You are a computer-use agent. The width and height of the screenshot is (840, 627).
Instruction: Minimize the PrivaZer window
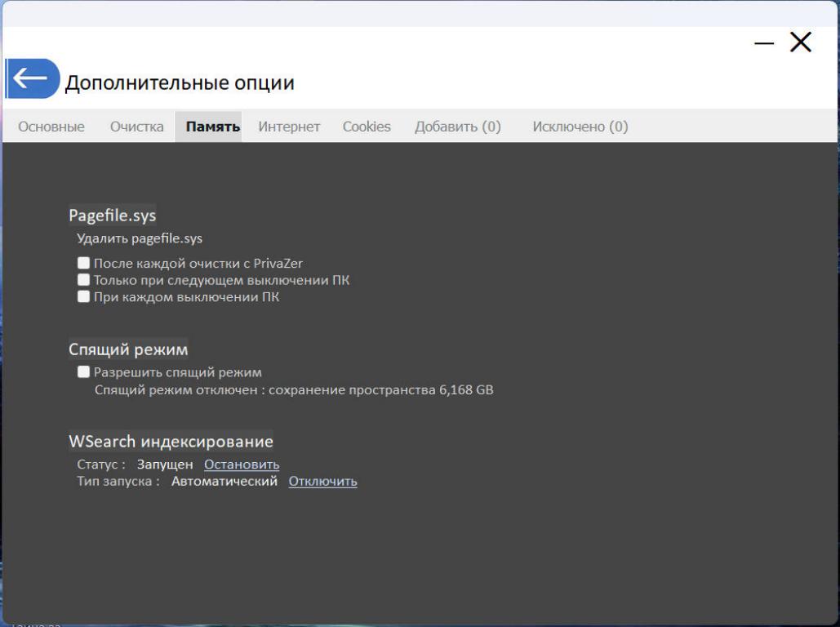[764, 43]
